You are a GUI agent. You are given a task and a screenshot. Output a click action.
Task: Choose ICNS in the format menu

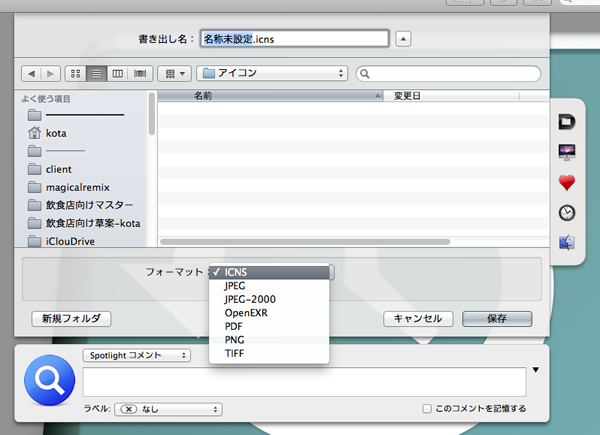pyautogui.click(x=269, y=272)
